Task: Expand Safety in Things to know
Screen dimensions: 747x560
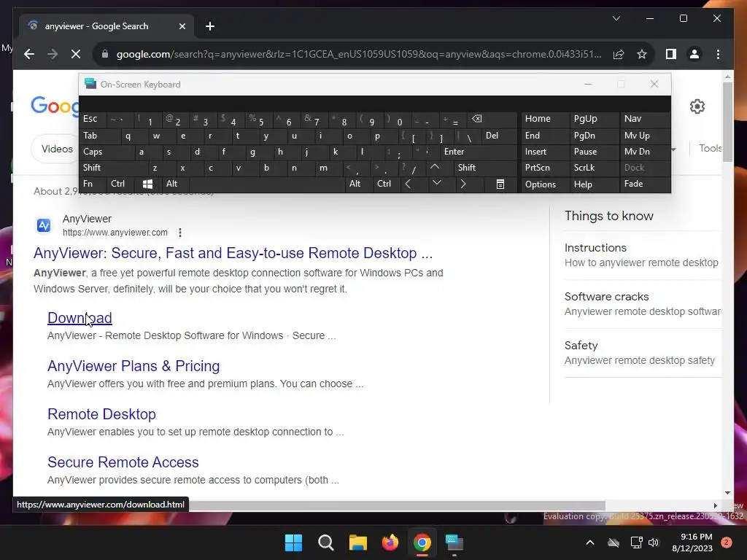Action: point(642,353)
